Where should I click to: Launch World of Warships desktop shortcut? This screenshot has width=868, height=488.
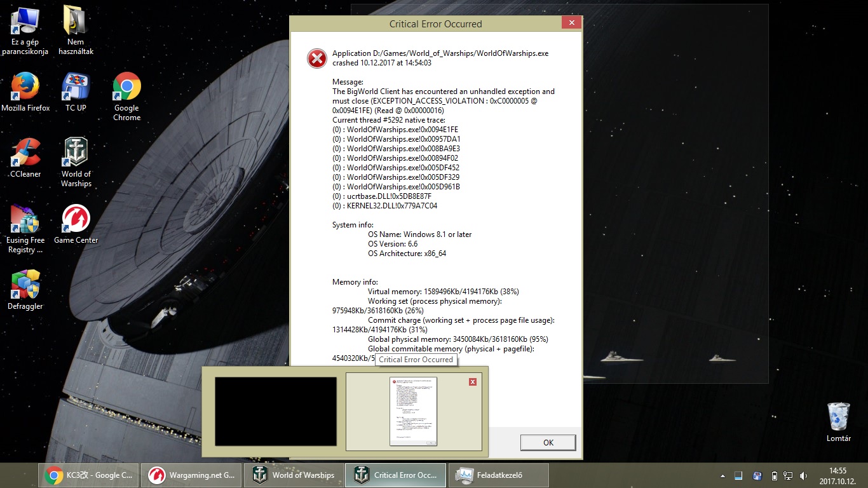pos(76,163)
